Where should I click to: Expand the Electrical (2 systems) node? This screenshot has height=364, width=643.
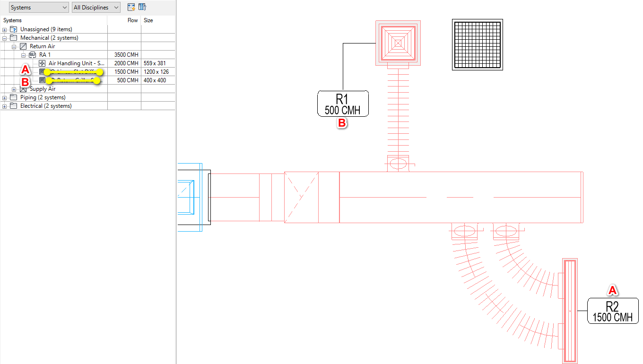click(x=5, y=106)
